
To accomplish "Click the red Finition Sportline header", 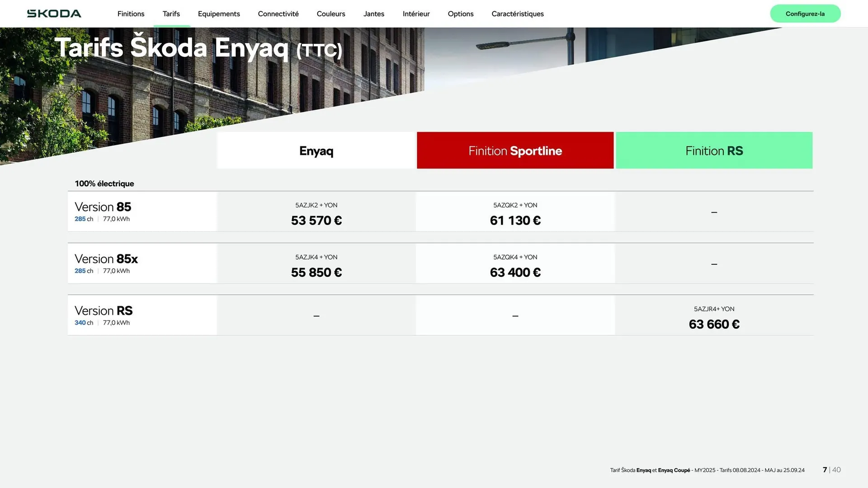I will pyautogui.click(x=515, y=150).
